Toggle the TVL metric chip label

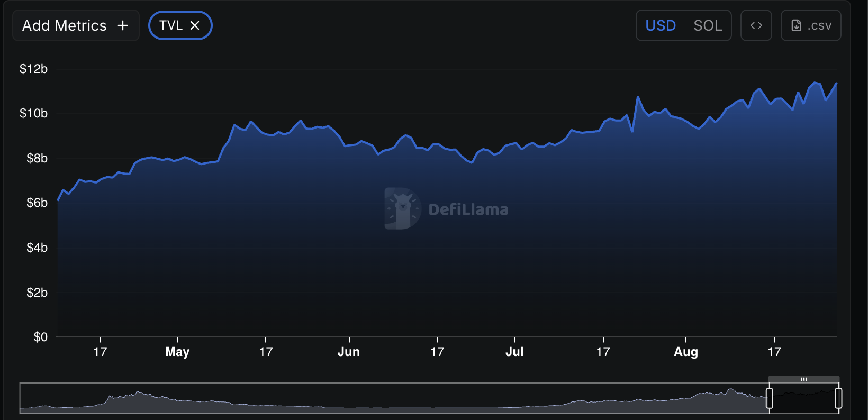pos(170,25)
